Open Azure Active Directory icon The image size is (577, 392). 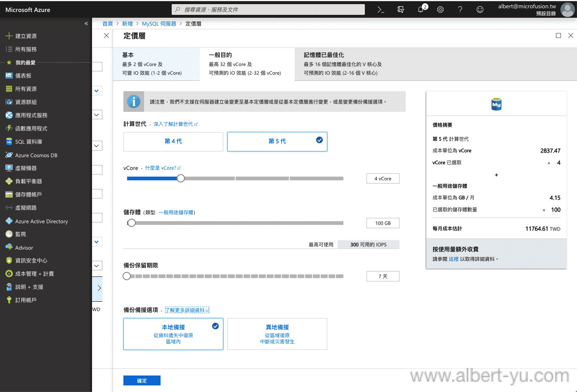coord(9,221)
